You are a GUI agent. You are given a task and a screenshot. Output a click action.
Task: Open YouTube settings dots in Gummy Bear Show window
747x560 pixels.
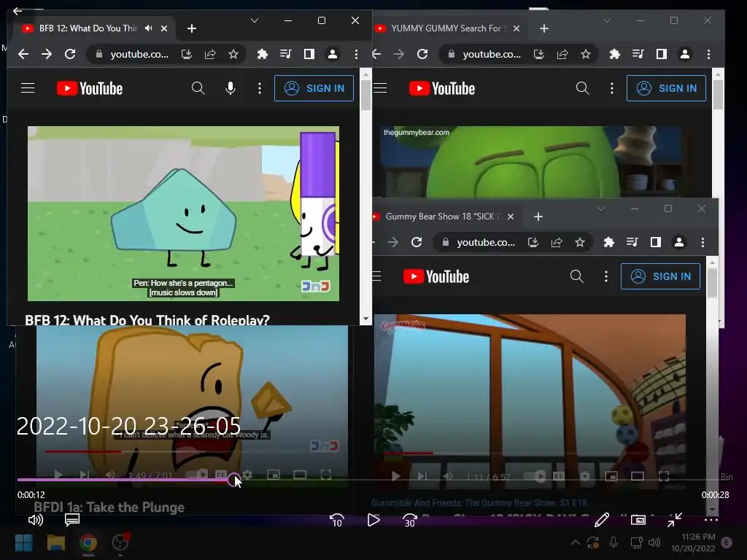(606, 276)
